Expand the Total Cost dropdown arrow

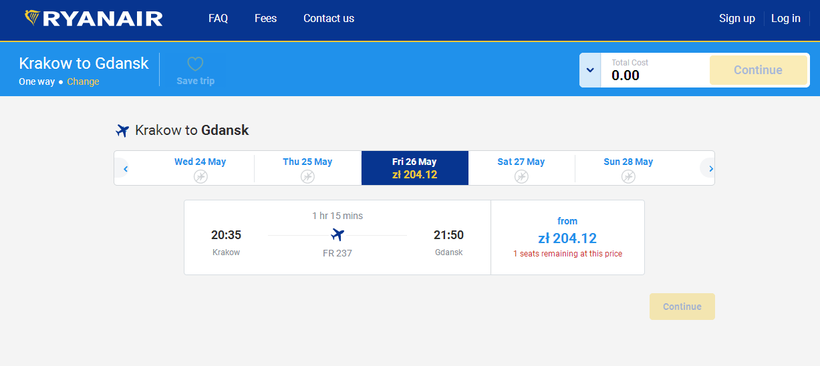point(590,70)
